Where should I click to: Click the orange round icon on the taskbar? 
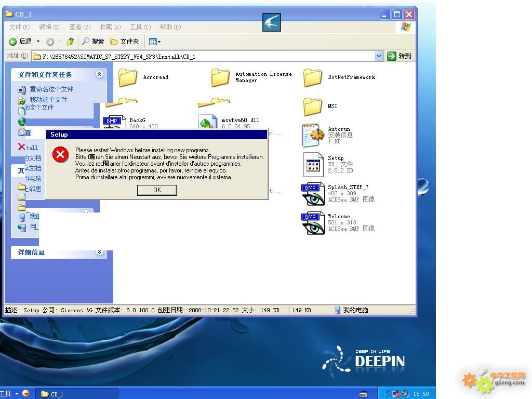click(26, 393)
